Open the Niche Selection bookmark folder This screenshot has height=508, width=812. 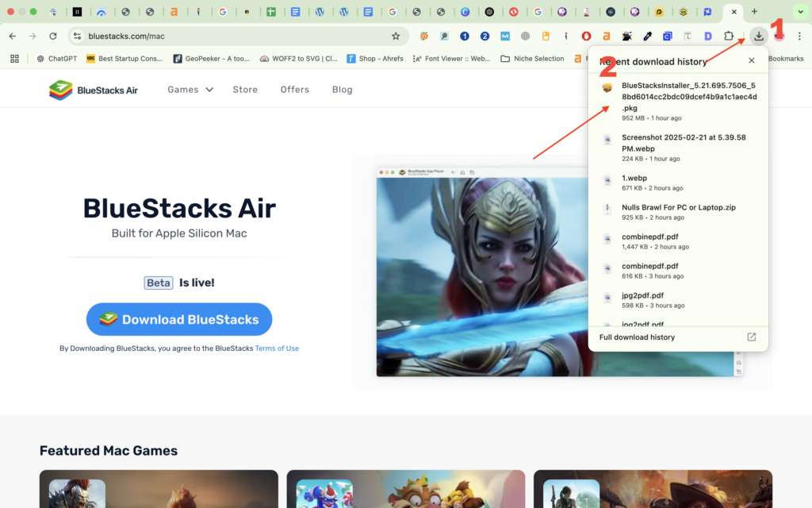pyautogui.click(x=532, y=59)
